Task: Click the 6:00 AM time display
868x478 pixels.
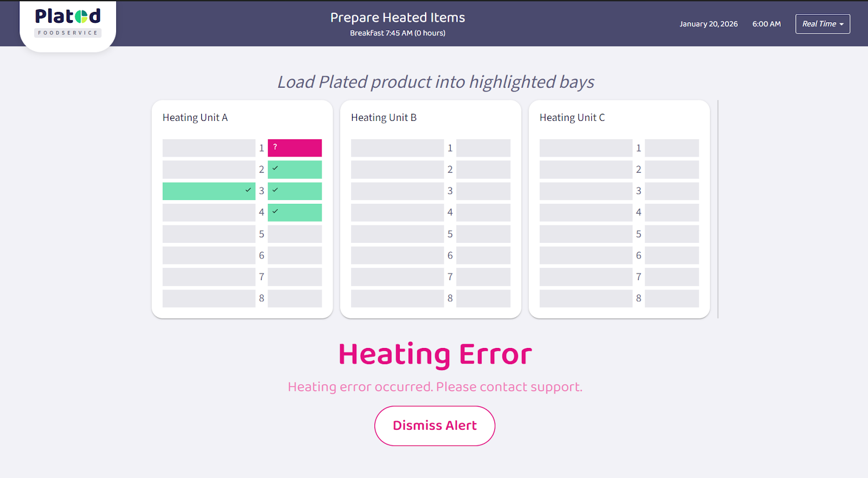Action: (767, 24)
